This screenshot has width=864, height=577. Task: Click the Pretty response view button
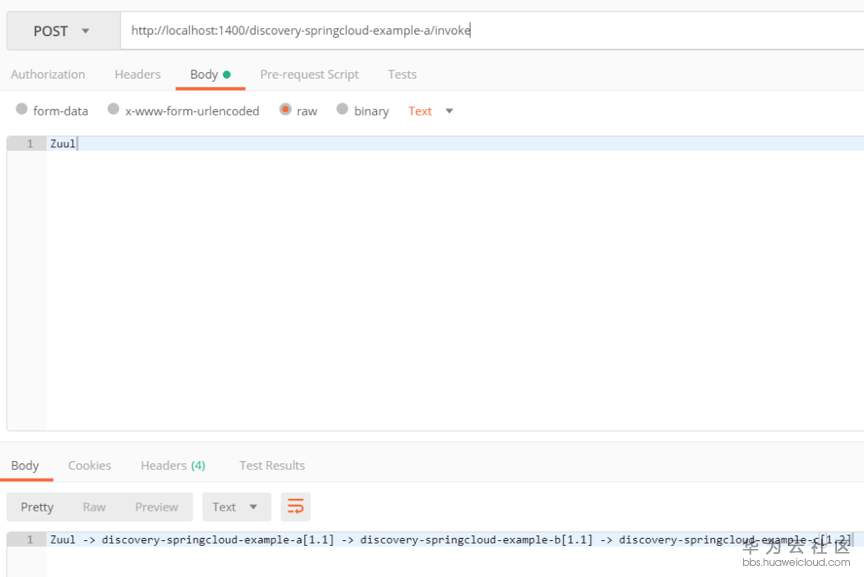(37, 507)
